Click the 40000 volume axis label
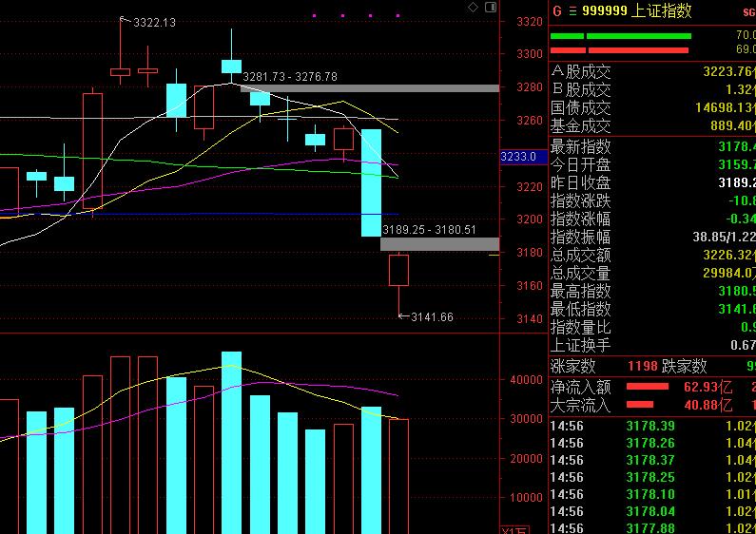Viewport: 756px width, 534px height. click(527, 380)
